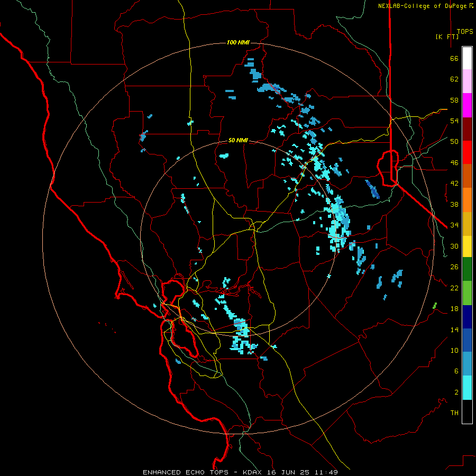Image resolution: width=476 pixels, height=476 pixels.
Task: Click the 100 NMI range ring label
Action: click(238, 42)
